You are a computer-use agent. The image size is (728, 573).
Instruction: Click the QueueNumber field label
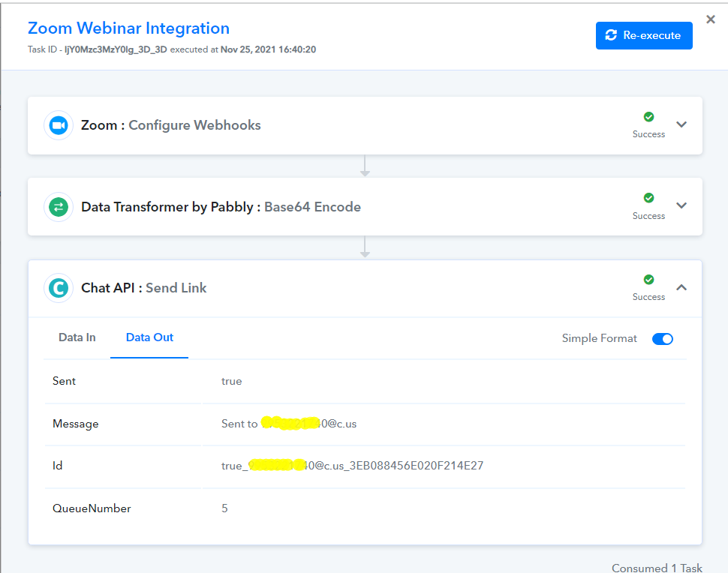92,508
